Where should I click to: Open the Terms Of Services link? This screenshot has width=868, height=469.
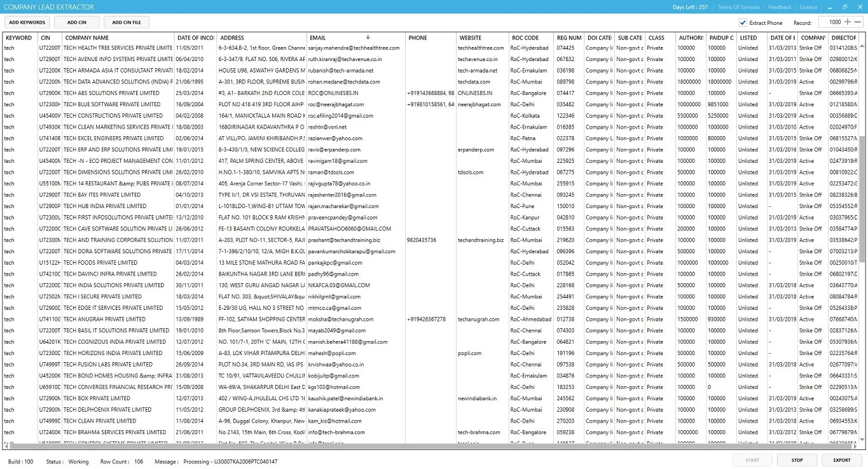click(738, 7)
